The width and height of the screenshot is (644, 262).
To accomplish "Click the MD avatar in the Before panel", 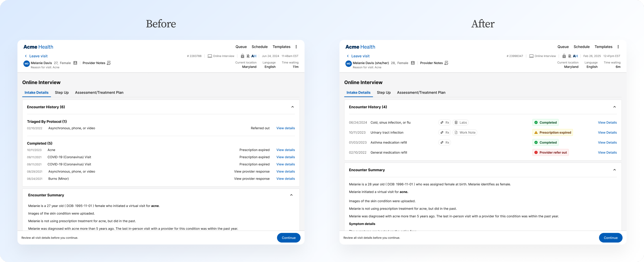I will pos(27,64).
